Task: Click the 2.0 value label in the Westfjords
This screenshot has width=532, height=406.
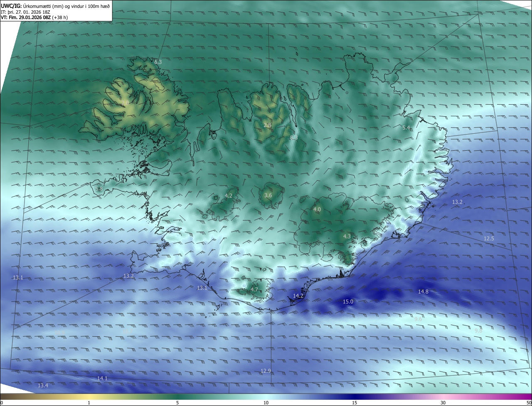Action: (x=125, y=103)
